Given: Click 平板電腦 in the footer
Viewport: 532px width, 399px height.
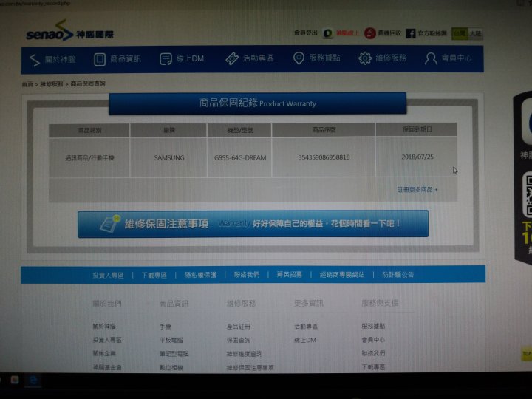Looking at the screenshot, I should (x=171, y=340).
